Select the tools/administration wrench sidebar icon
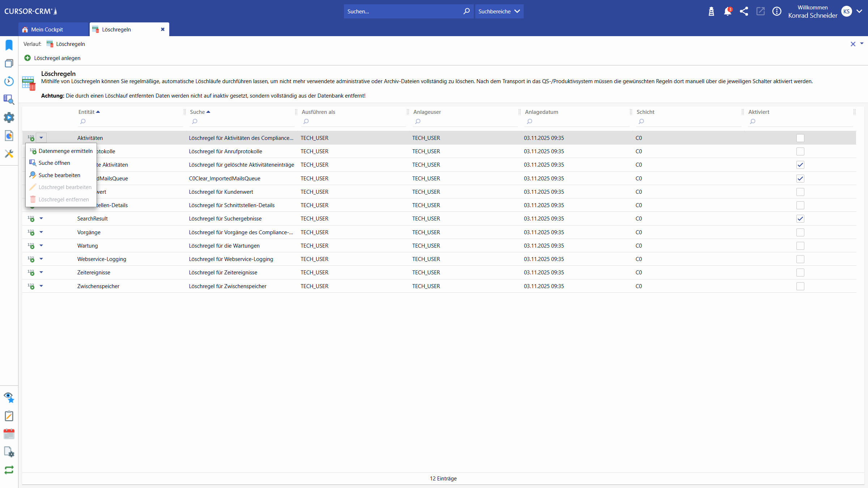This screenshot has height=488, width=868. click(9, 154)
